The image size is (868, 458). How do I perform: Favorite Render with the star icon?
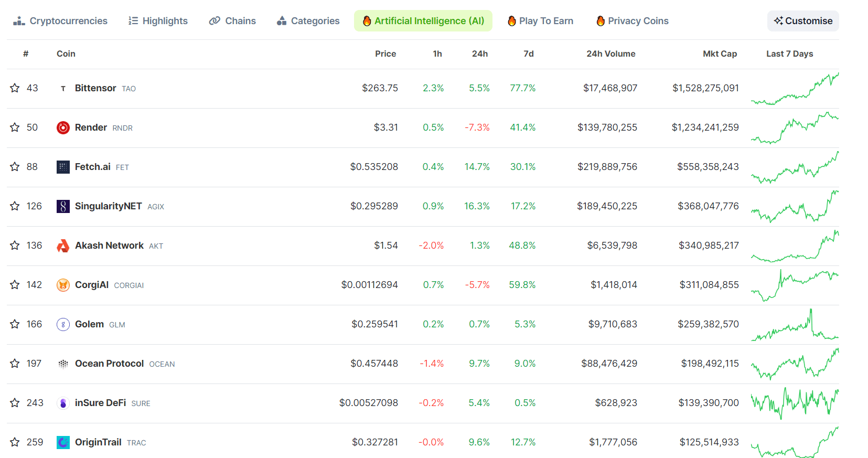pyautogui.click(x=15, y=127)
